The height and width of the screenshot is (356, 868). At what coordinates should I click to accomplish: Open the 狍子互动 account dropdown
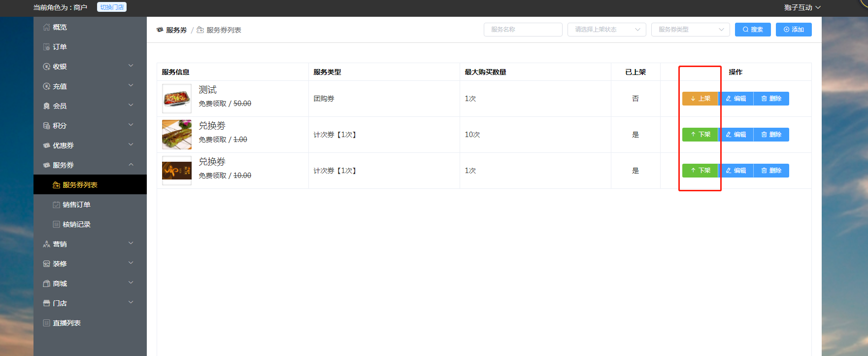(802, 7)
